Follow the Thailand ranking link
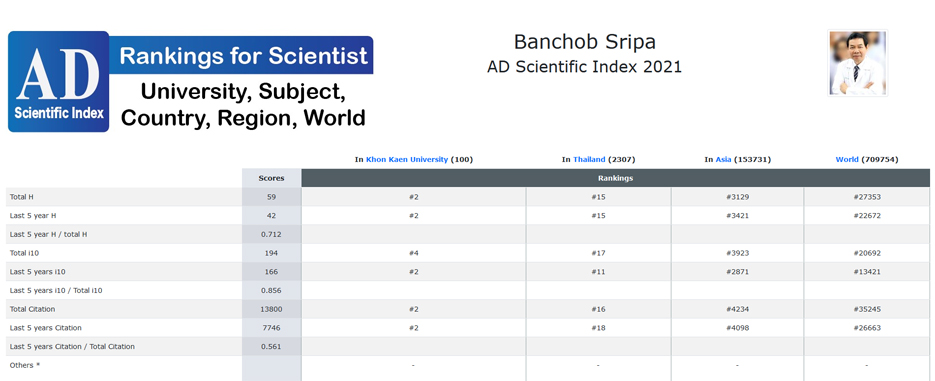The height and width of the screenshot is (381, 935). pos(589,159)
